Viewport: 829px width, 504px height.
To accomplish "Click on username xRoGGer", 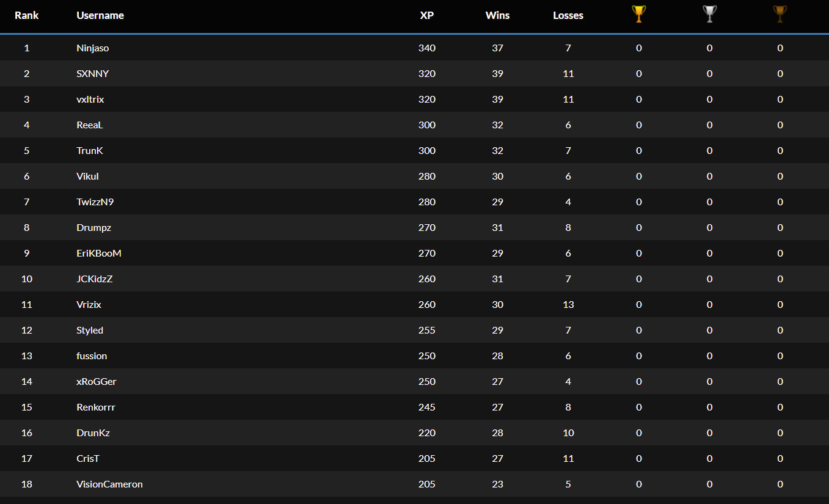I will click(97, 381).
